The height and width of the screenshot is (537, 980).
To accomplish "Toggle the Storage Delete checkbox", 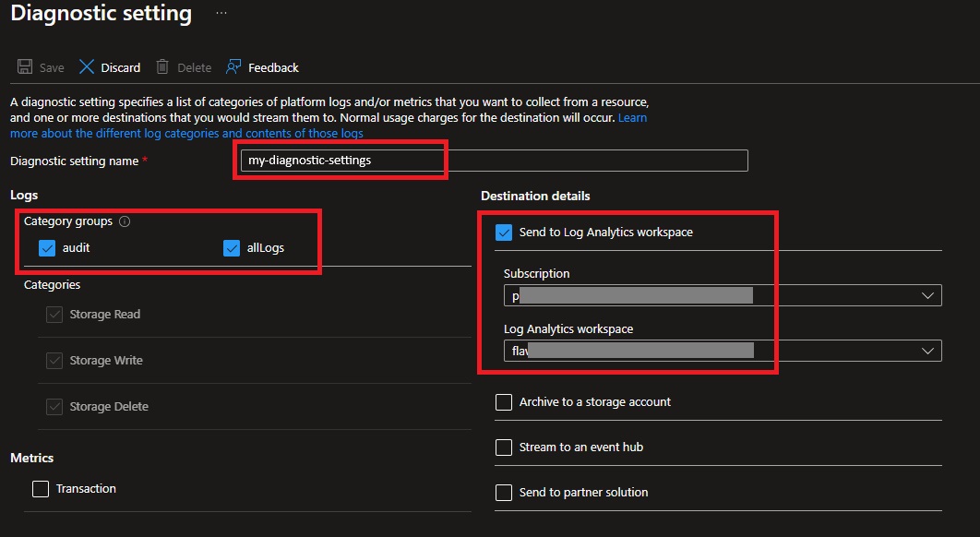I will pyautogui.click(x=54, y=407).
